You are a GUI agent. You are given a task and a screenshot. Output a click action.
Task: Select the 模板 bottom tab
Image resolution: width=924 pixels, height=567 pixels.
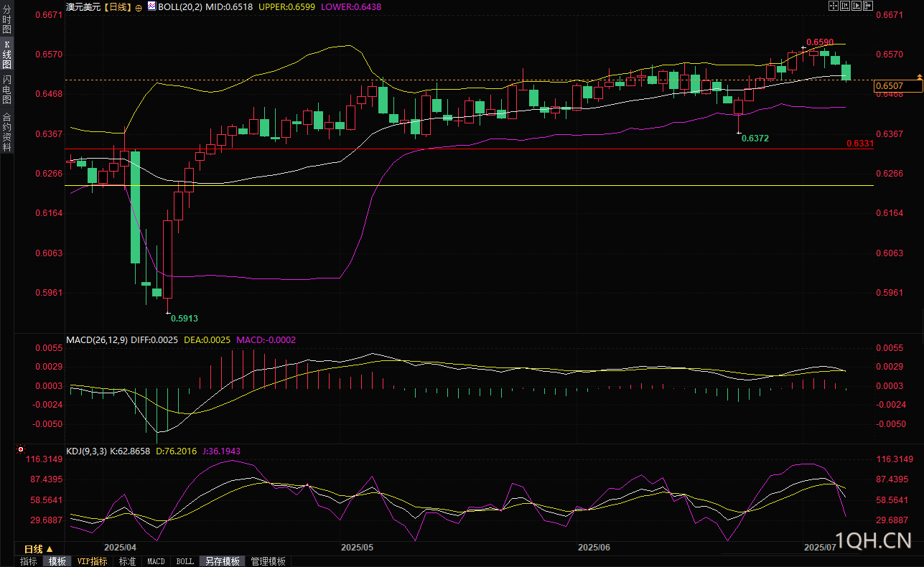tap(57, 561)
